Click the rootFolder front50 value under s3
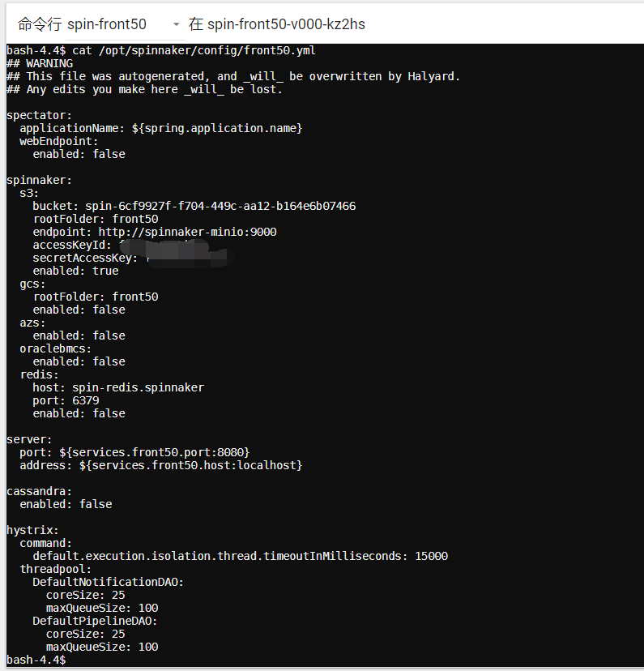The width and height of the screenshot is (644, 671). [103, 219]
